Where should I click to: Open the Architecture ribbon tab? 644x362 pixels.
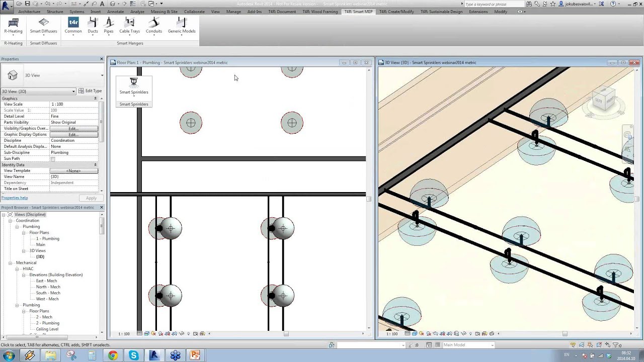pyautogui.click(x=29, y=12)
